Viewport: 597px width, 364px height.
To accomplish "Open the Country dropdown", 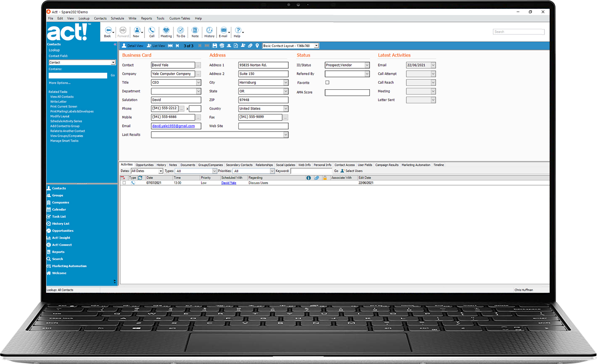I will (x=286, y=108).
